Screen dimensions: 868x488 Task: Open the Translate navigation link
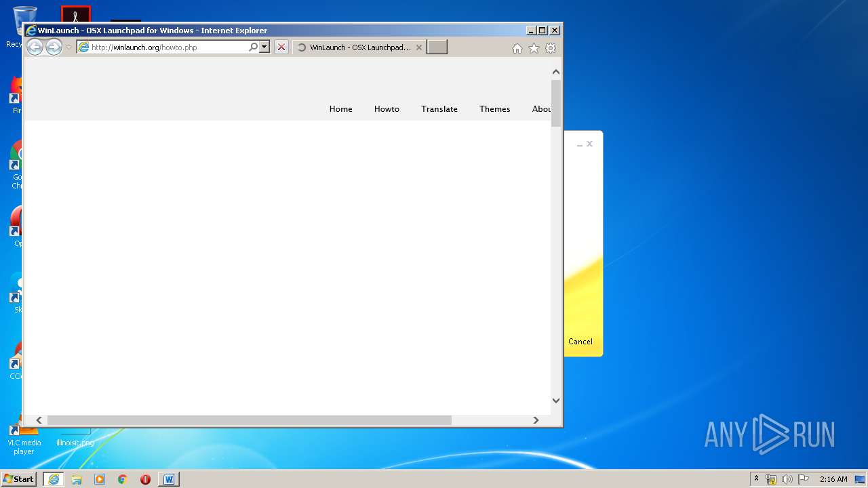click(439, 109)
